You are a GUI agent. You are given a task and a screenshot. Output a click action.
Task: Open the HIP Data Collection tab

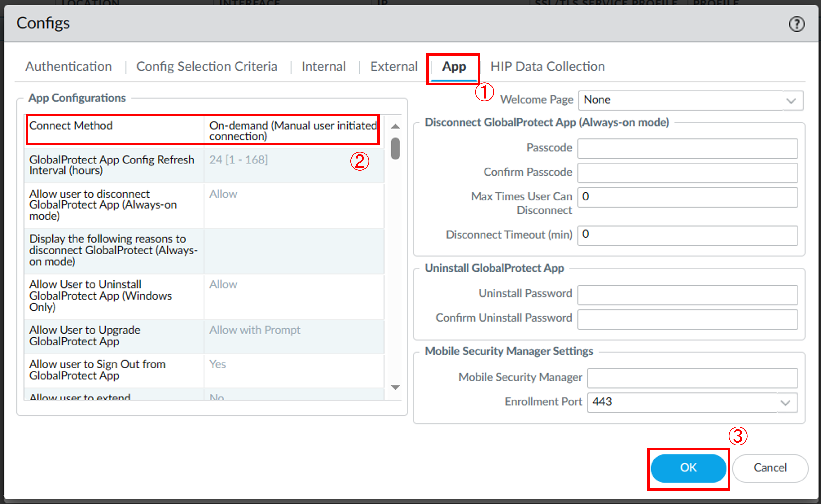[x=547, y=67]
